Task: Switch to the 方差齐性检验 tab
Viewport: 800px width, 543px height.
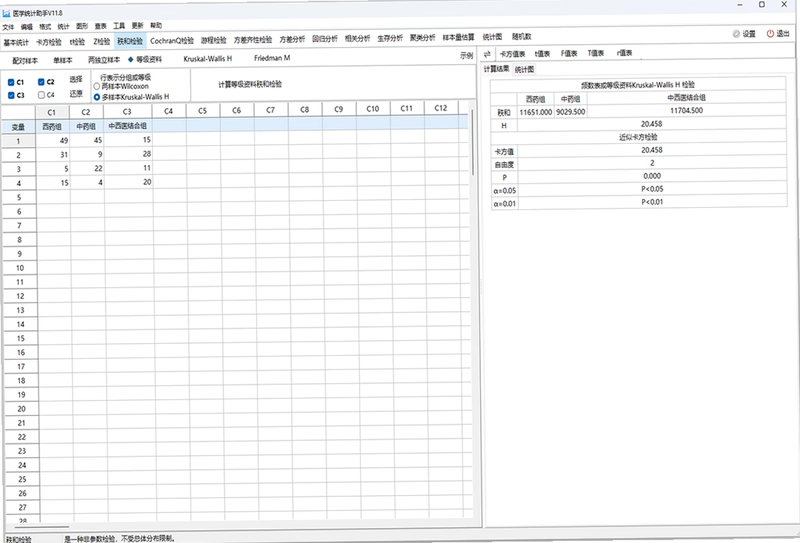Action: coord(253,39)
